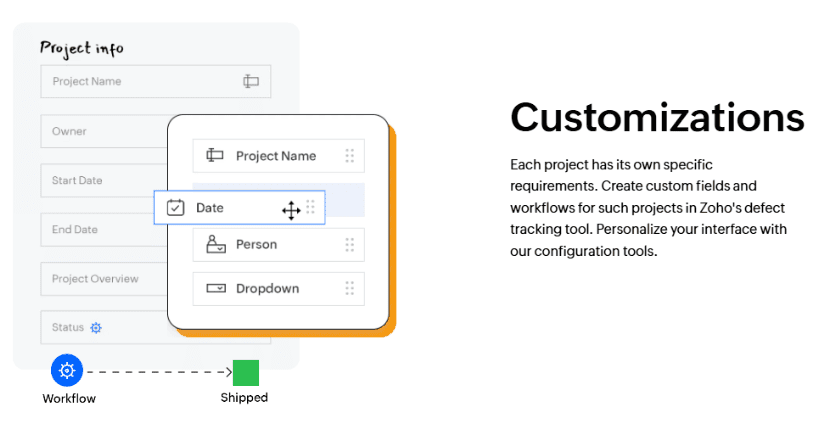Viewport: 827px width, 427px height.
Task: Click the Dropdown field icon
Action: click(215, 289)
